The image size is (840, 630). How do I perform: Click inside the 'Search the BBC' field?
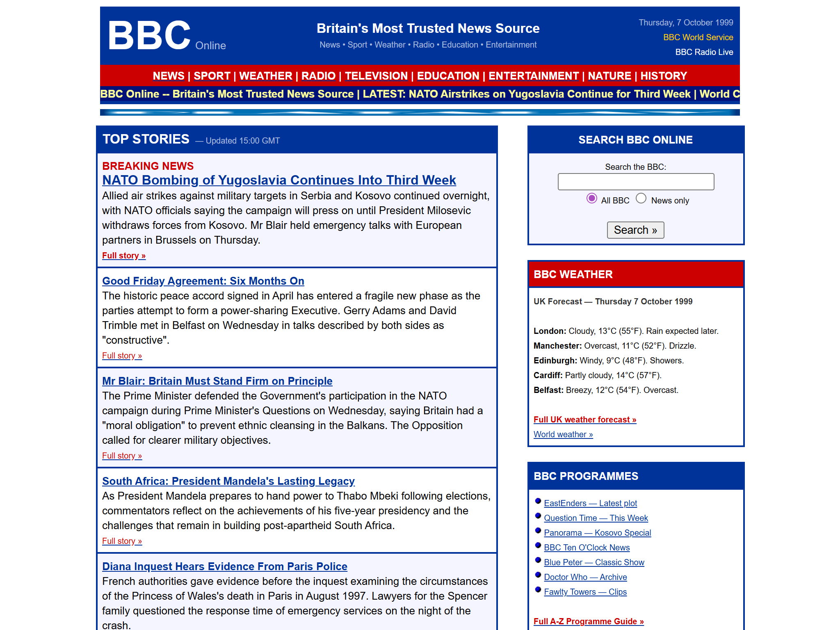pyautogui.click(x=635, y=181)
